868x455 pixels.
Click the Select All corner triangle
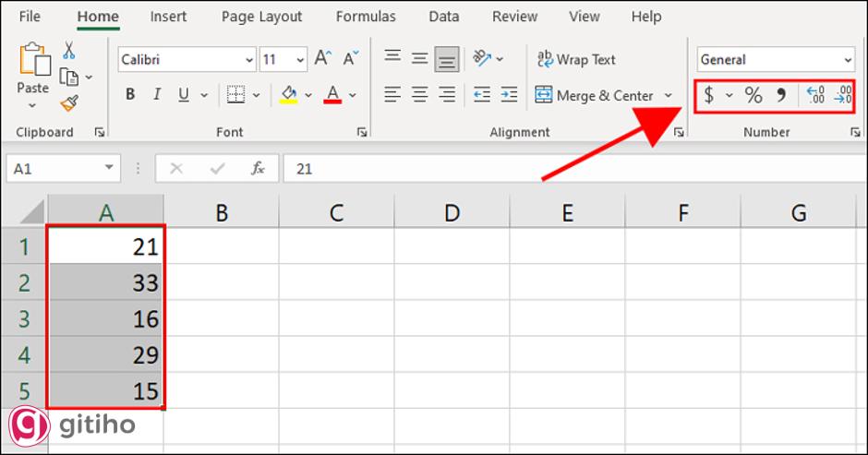click(32, 212)
